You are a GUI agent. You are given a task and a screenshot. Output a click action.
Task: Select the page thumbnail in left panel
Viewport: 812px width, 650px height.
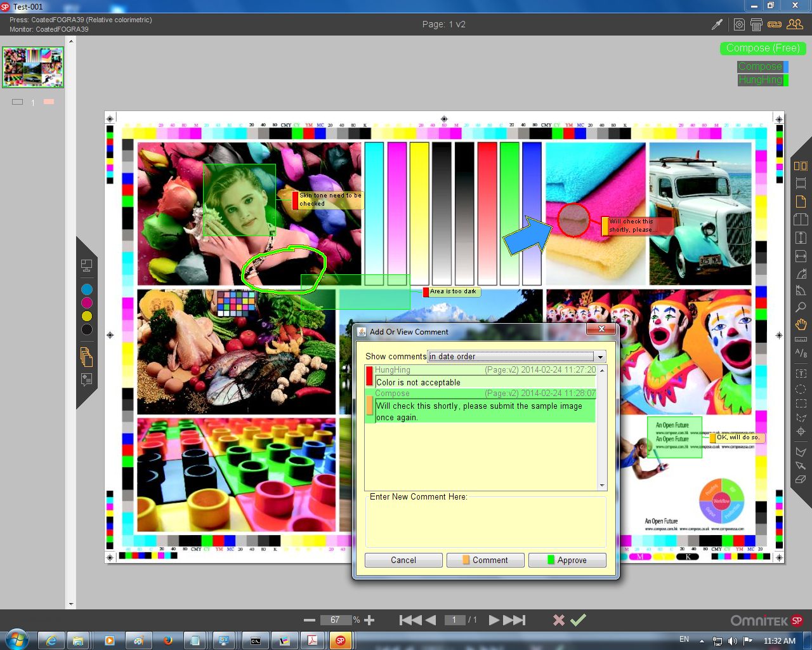(x=33, y=67)
